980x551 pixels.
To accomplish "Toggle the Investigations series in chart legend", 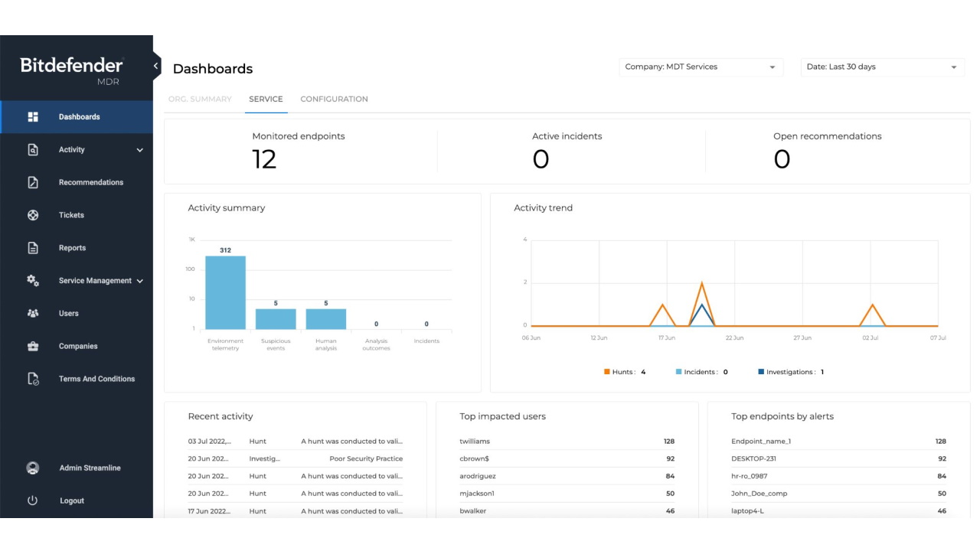I will pos(789,372).
